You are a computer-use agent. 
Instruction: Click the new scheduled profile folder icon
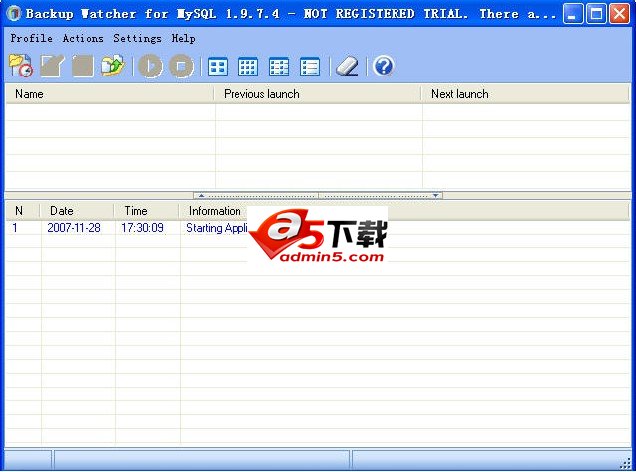click(21, 66)
